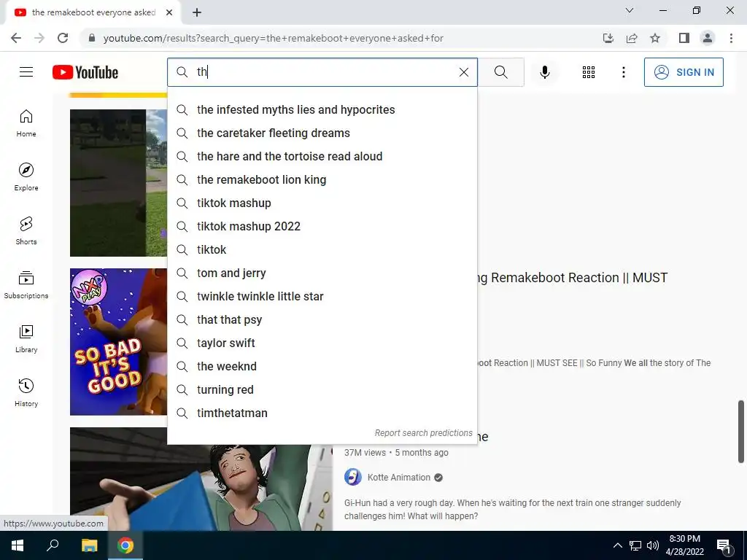Click the Kotte Animation channel avatar
This screenshot has height=560, width=747.
coord(353,477)
